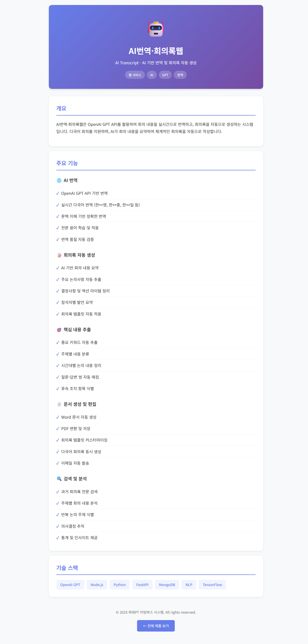Viewport: 308px width, 644px height.
Task: Select the TensorFlow tech stack chip
Action: coord(212,585)
